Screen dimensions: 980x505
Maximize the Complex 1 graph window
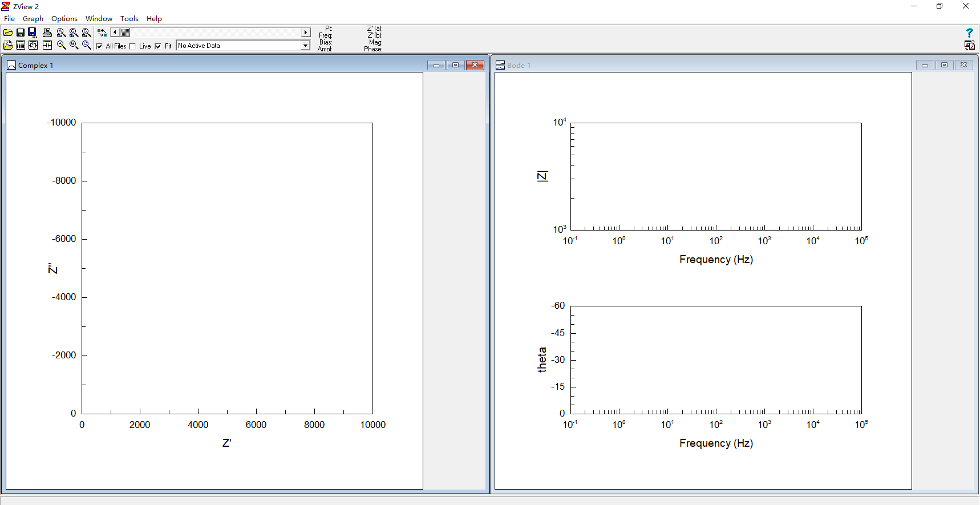click(455, 65)
